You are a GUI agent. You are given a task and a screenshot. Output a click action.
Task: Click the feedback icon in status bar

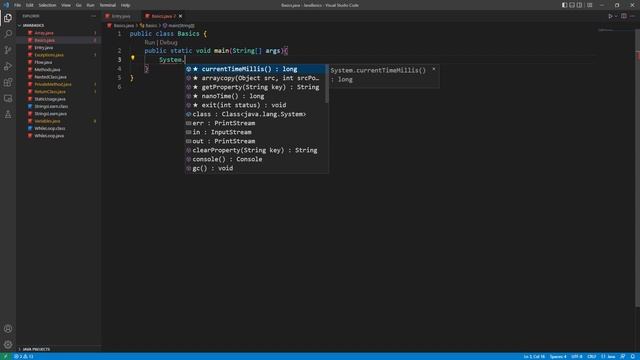click(622, 356)
